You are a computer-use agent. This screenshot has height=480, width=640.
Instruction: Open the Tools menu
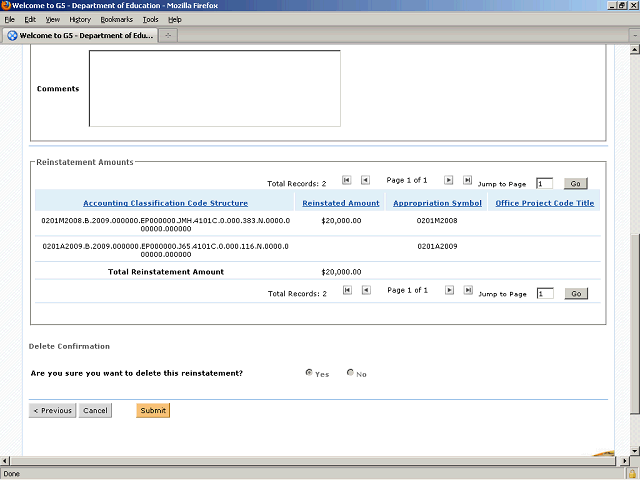pos(150,19)
